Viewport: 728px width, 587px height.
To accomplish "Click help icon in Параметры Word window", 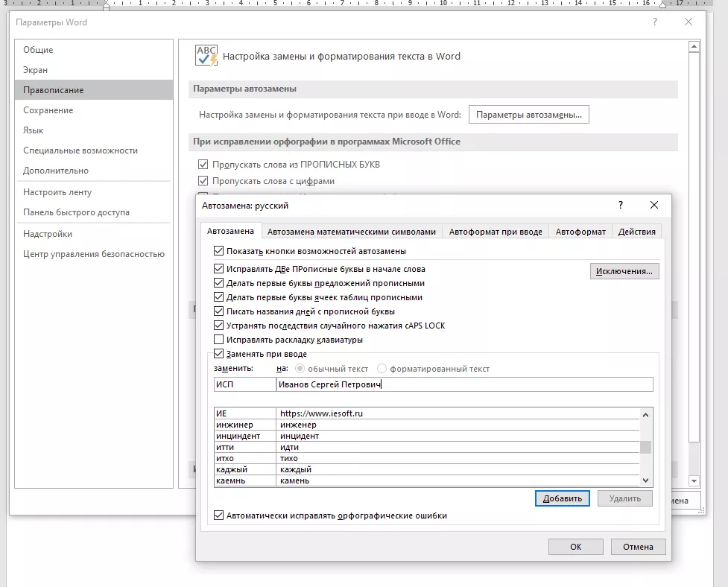I will [655, 22].
